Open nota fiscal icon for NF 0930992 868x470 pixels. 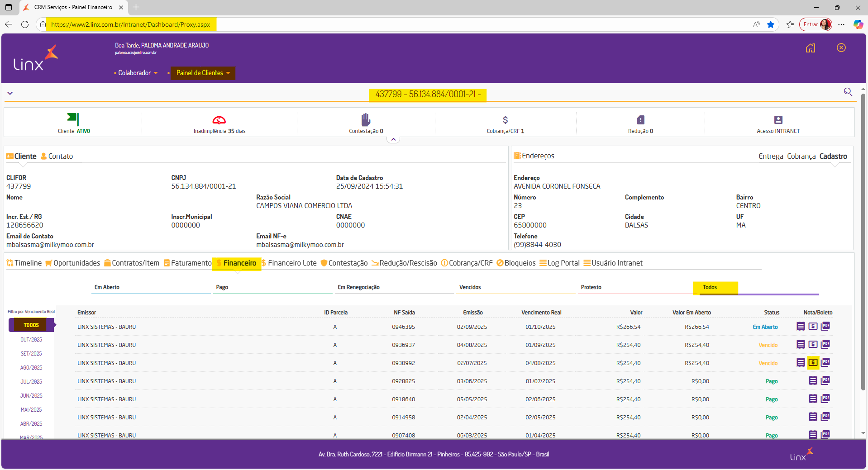[801, 362]
